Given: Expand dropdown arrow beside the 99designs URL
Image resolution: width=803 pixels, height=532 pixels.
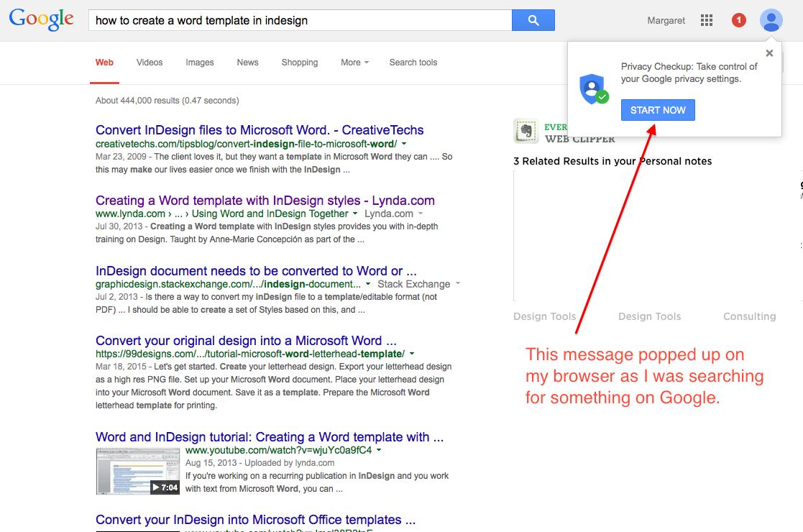Looking at the screenshot, I should coord(412,354).
